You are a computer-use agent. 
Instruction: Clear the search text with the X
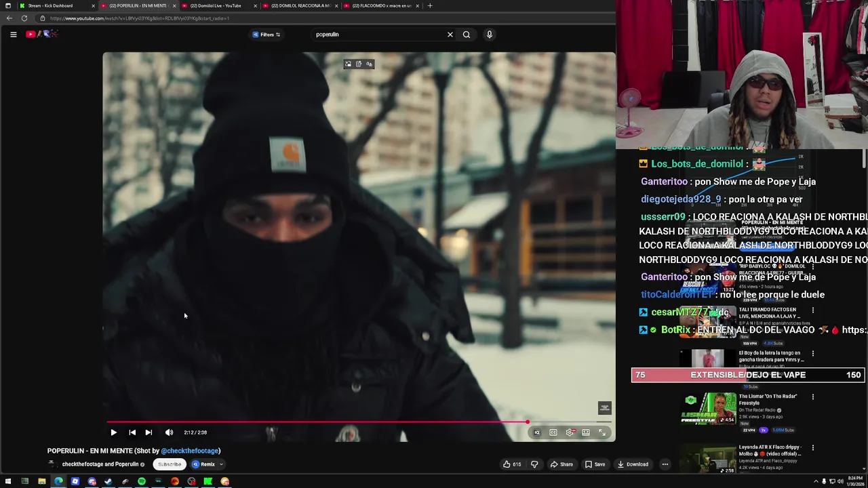click(450, 35)
